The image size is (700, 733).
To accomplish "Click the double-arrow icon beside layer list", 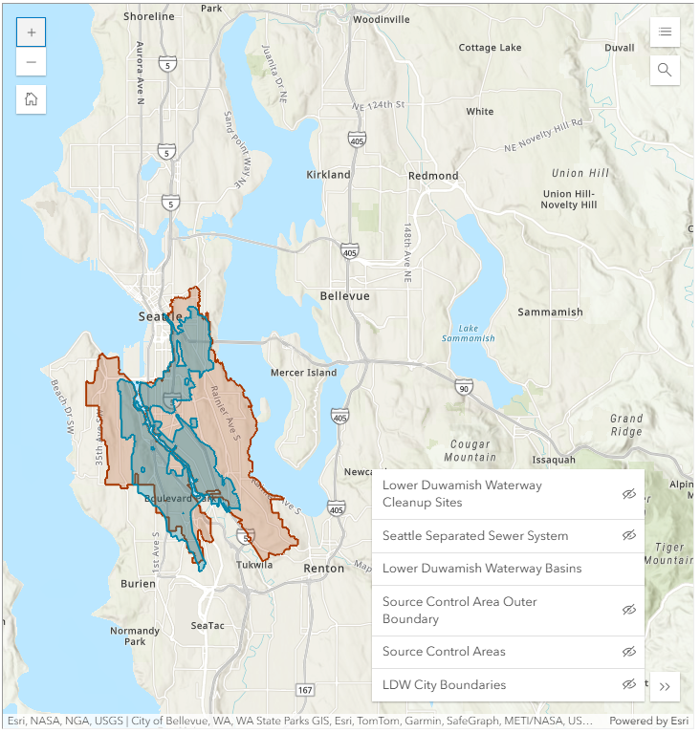I will 666,685.
